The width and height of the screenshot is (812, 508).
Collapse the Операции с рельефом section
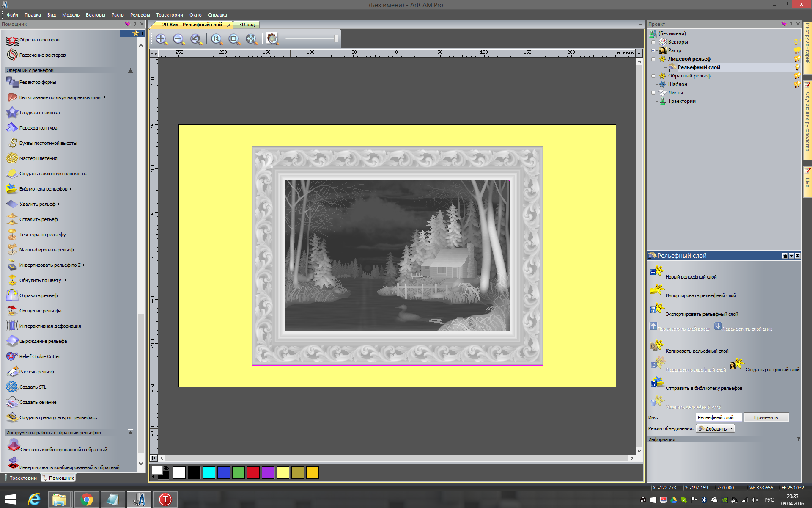pyautogui.click(x=130, y=70)
